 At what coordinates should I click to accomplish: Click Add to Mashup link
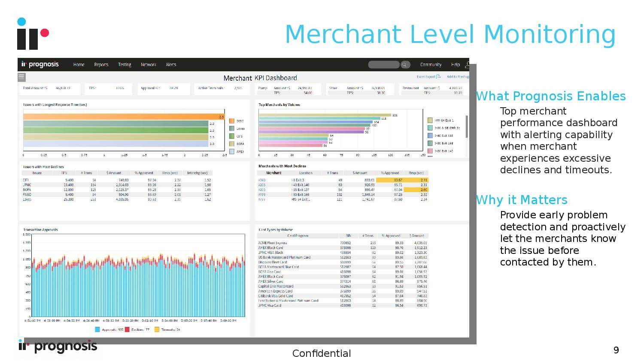(x=457, y=77)
